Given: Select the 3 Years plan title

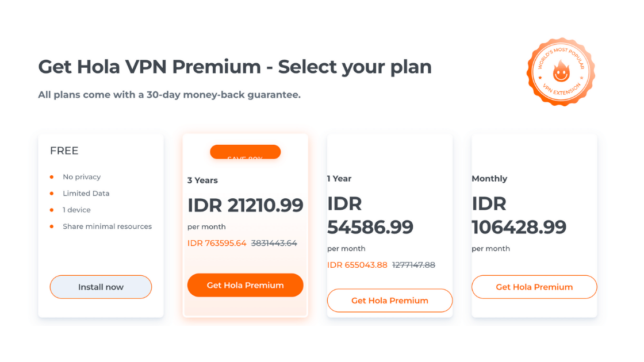Looking at the screenshot, I should 202,180.
